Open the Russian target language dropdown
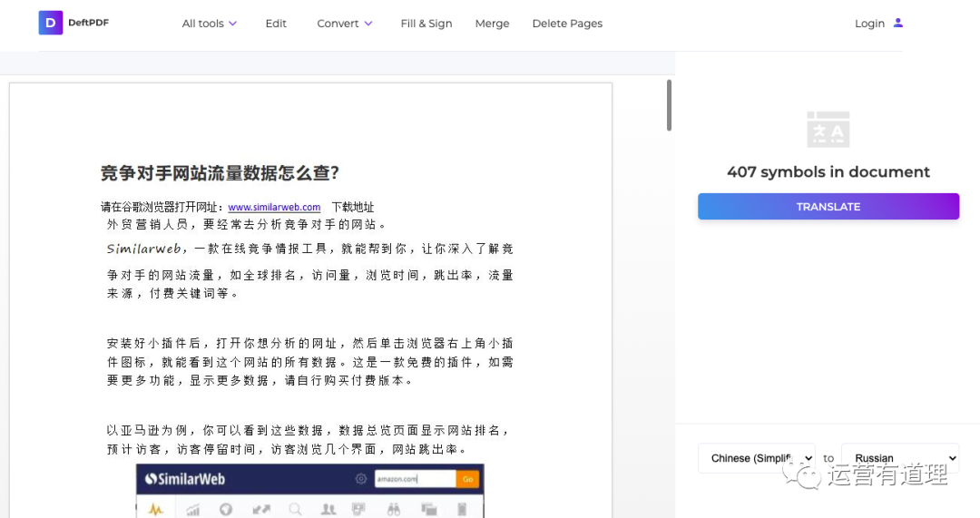980x518 pixels. coord(899,458)
